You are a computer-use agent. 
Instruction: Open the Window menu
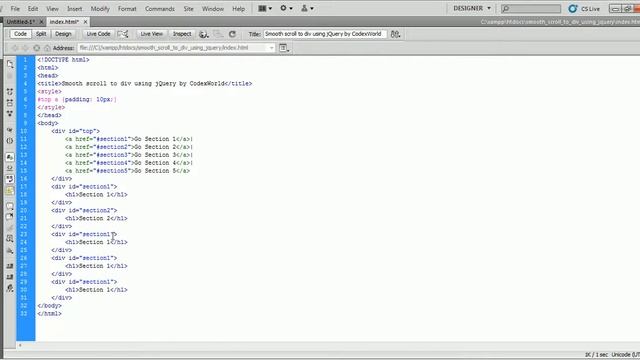pyautogui.click(x=213, y=9)
